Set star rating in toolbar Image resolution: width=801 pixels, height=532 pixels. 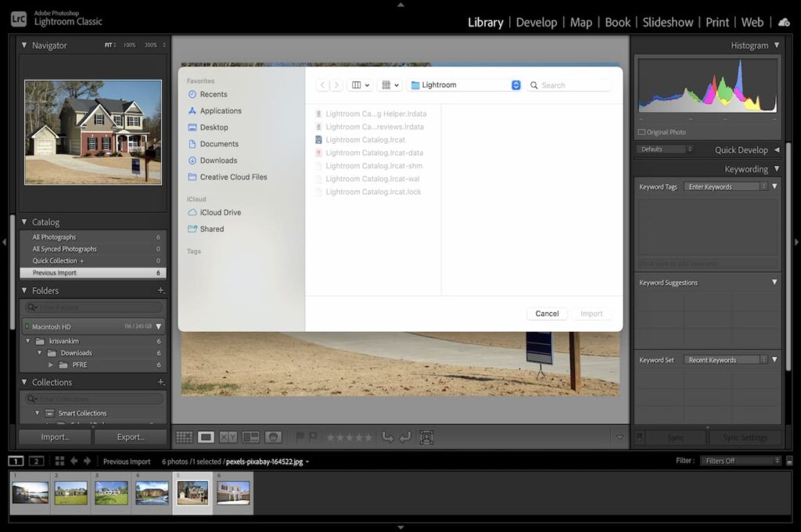click(x=350, y=437)
